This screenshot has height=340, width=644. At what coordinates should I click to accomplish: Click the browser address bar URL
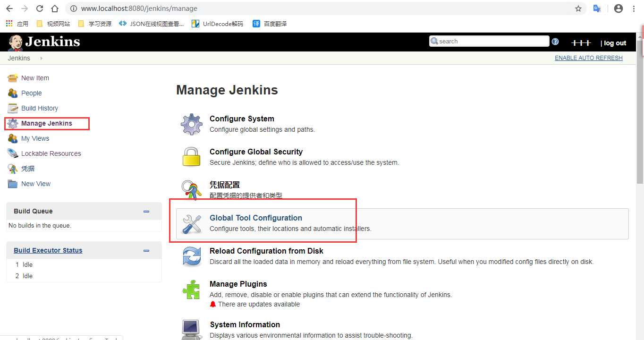click(x=139, y=8)
